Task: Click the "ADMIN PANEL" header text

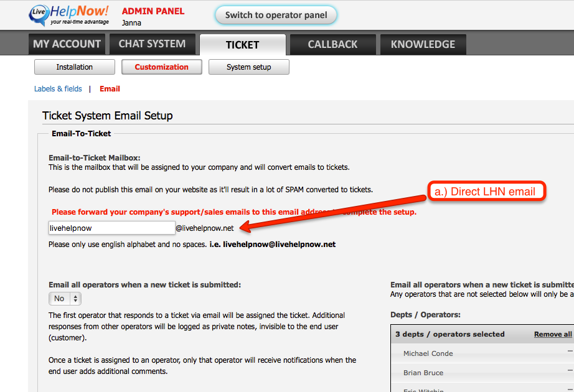Action: tap(153, 11)
